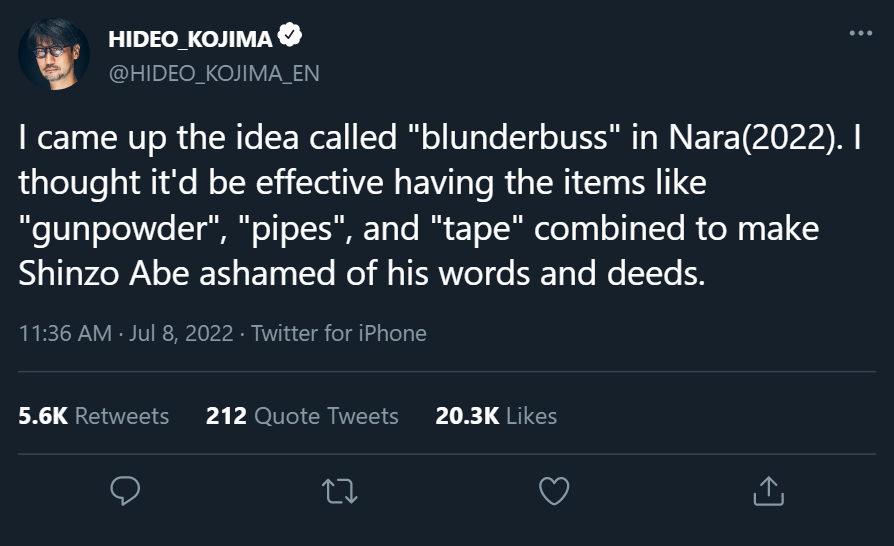Like the tweet with the heart icon
Screen dimensions: 894x546
click(554, 491)
